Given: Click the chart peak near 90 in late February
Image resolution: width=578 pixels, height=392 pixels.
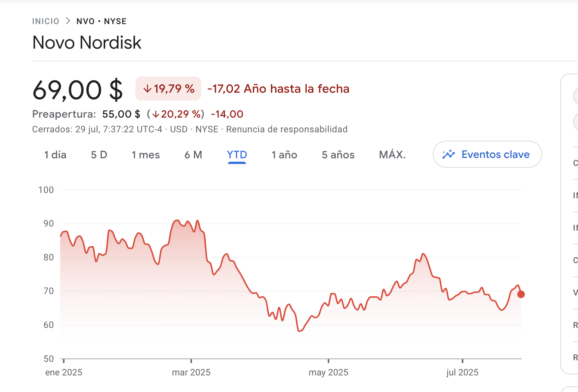Looking at the screenshot, I should click(x=177, y=220).
